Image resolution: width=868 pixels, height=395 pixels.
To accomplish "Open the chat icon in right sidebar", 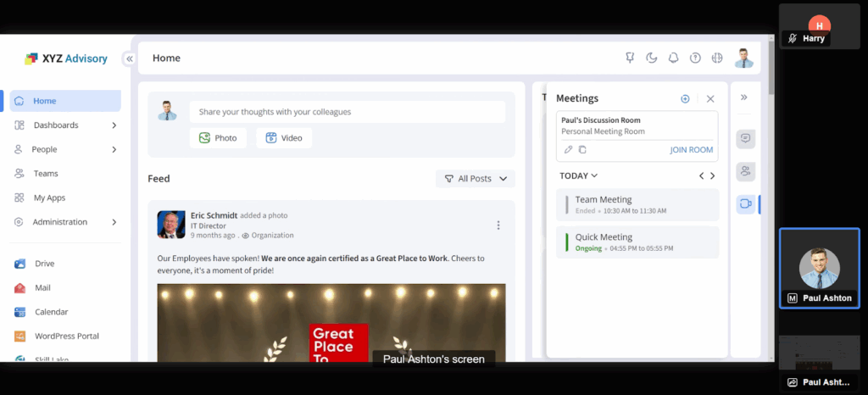I will [745, 138].
